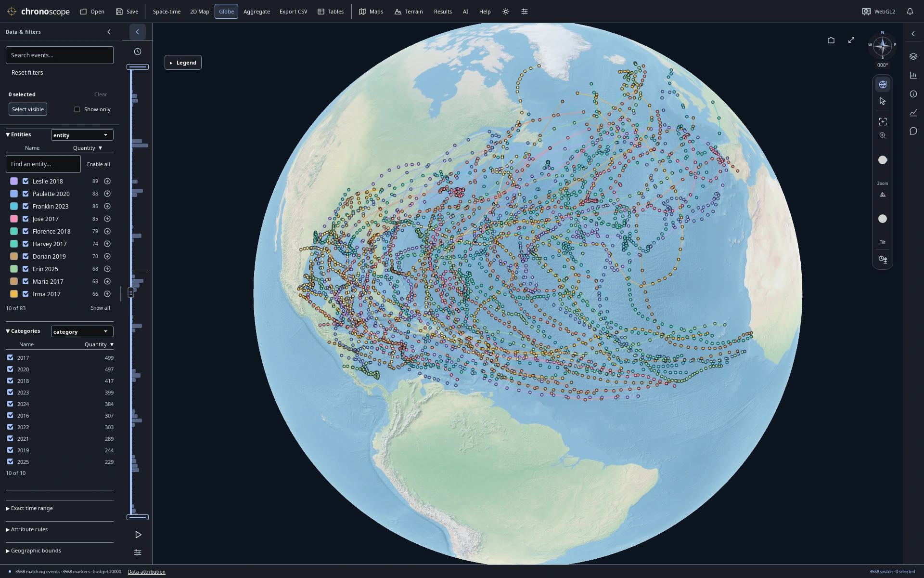Click the fit-to-extent frame icon
924x578 pixels.
point(883,121)
